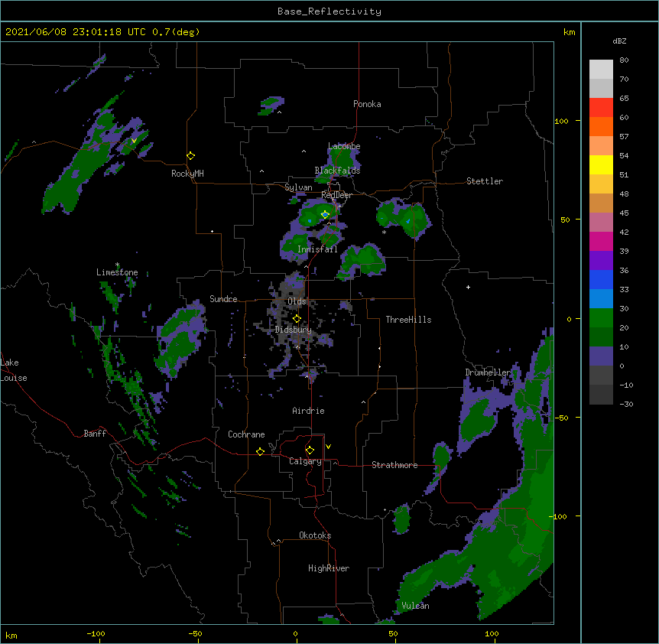Pick the orange 57-60 dBZ legend swatch
The image size is (659, 644).
tap(601, 126)
